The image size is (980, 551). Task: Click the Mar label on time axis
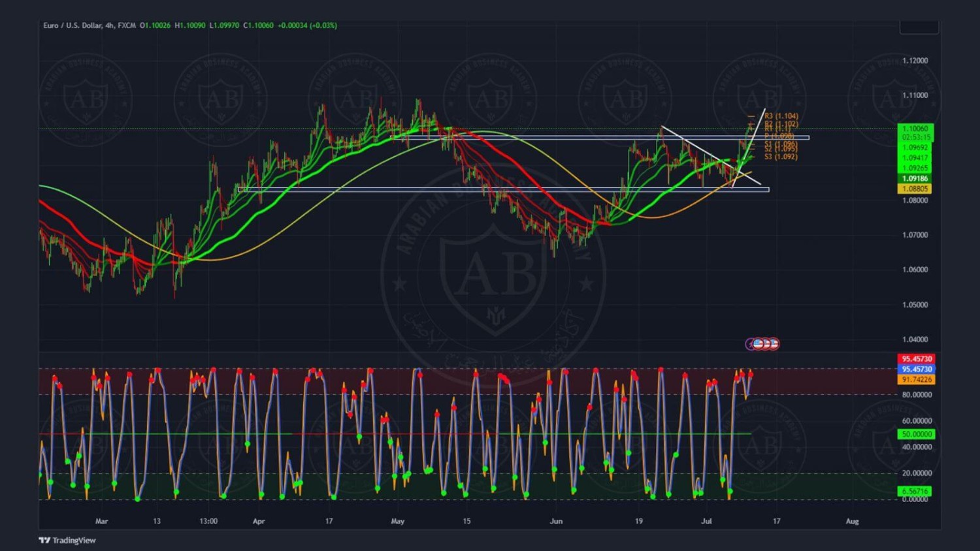101,521
